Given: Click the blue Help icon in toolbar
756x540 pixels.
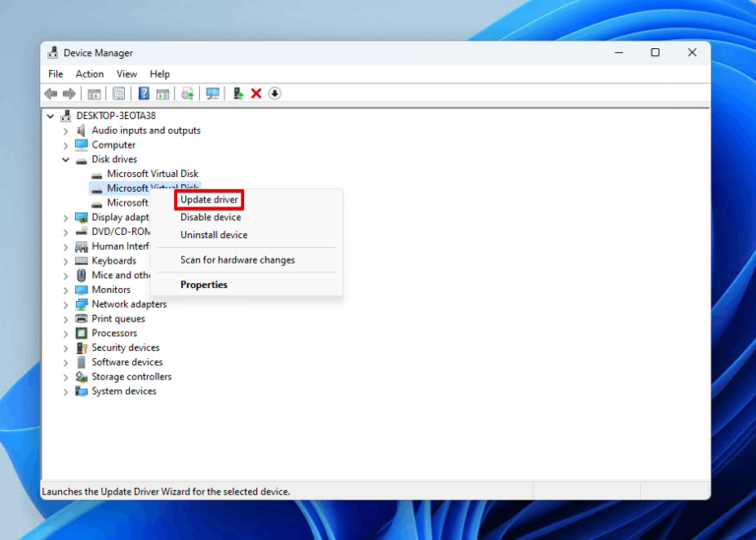Looking at the screenshot, I should pos(144,93).
